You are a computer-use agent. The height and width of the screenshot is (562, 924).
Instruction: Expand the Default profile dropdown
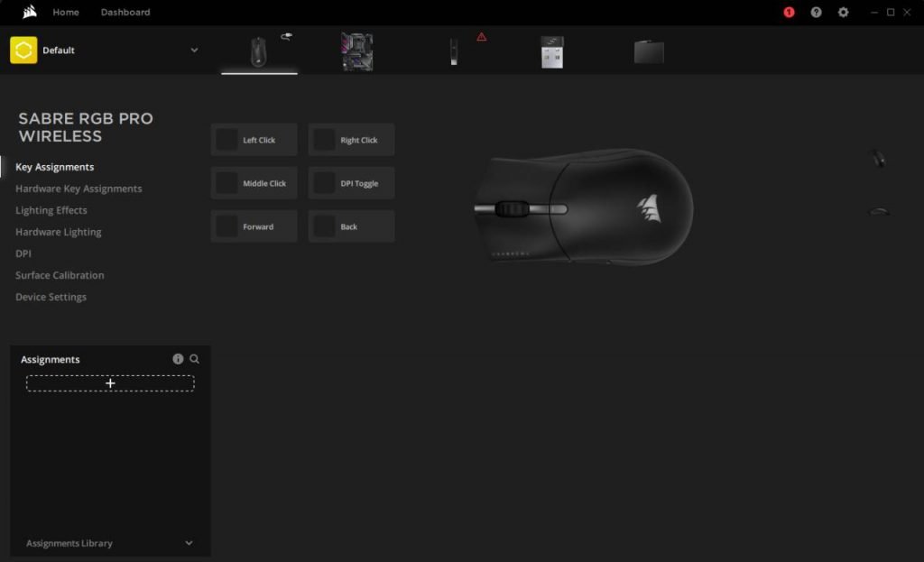point(194,51)
